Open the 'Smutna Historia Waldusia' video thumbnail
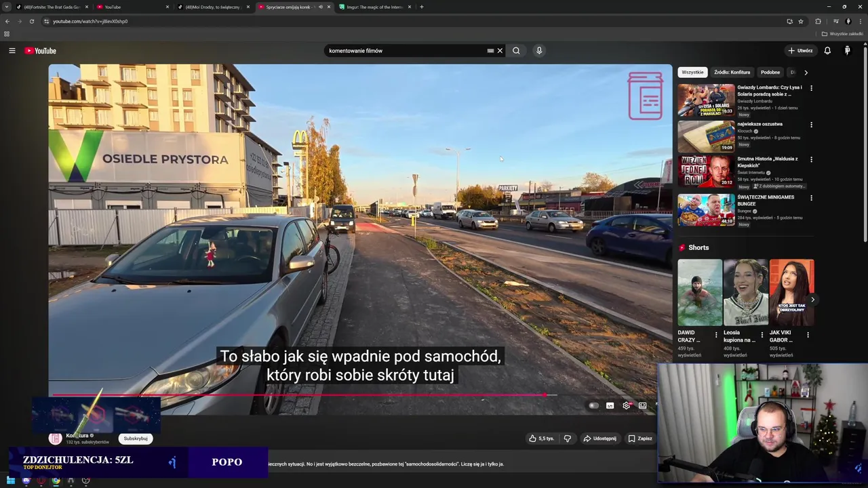The image size is (868, 488). [706, 171]
